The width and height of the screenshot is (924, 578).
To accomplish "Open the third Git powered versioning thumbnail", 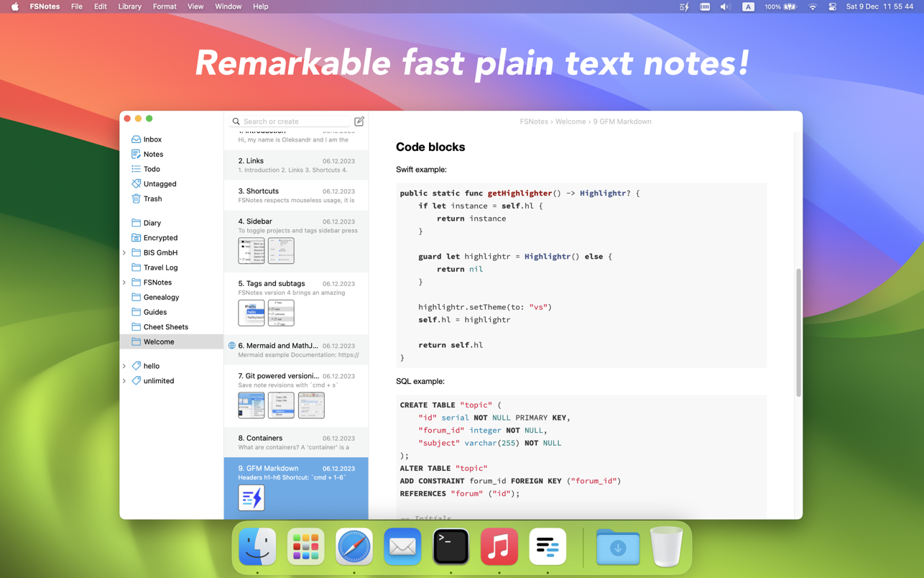I will (x=311, y=405).
